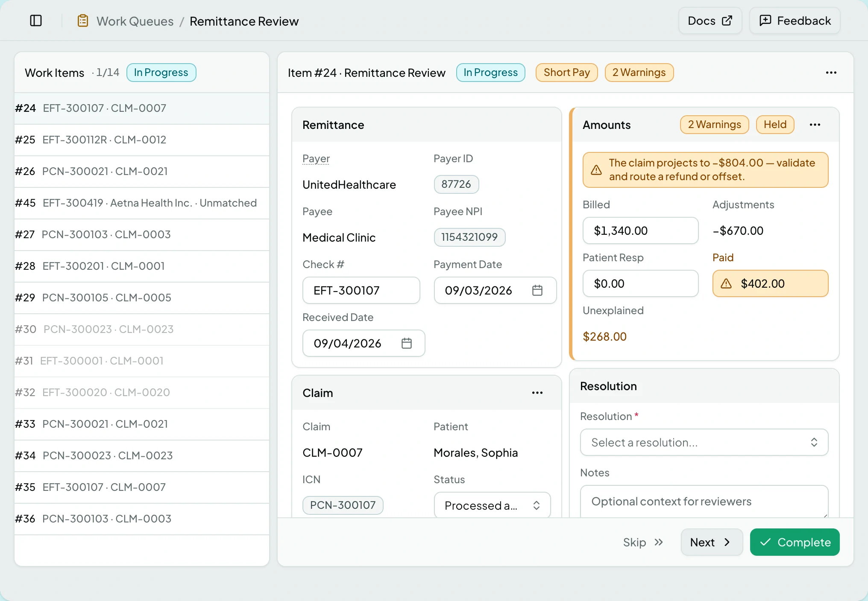This screenshot has height=601, width=868.
Task: Select work item #32 EFT-300020
Action: 142,393
